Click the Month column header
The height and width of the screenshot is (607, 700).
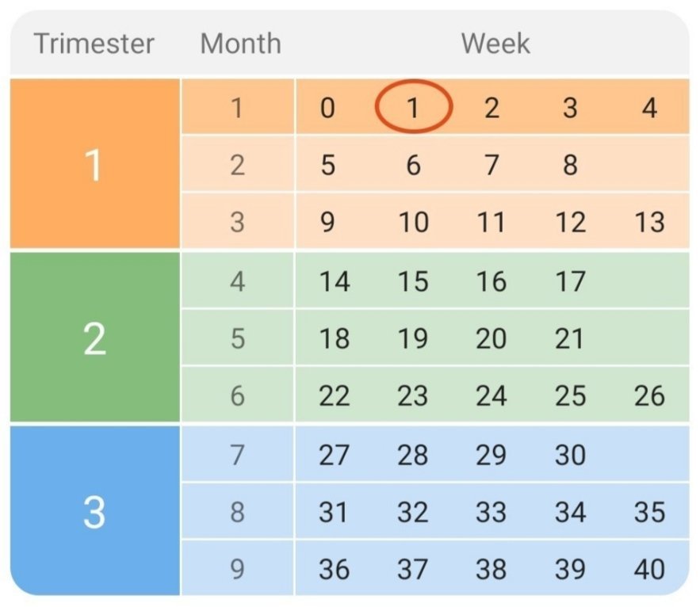(240, 44)
